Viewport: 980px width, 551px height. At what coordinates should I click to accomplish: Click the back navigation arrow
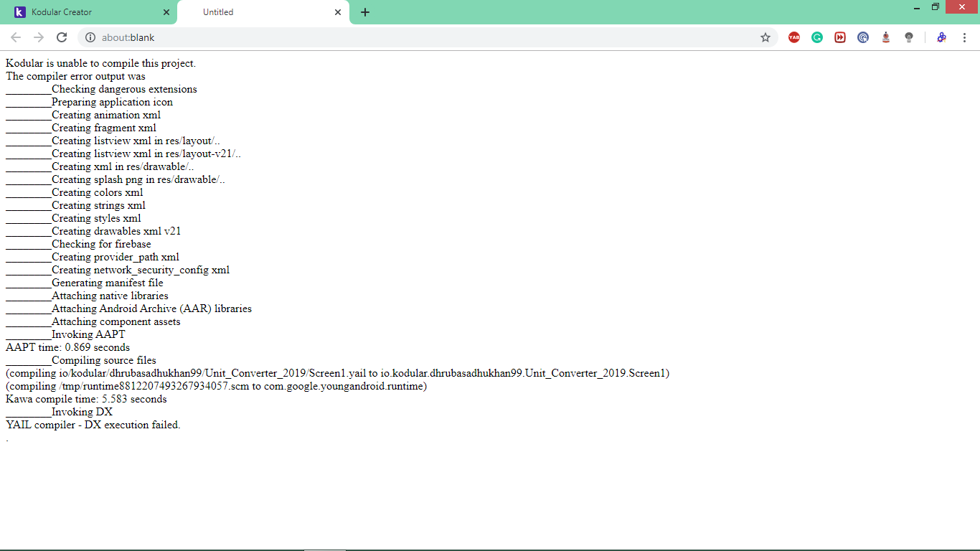tap(15, 37)
